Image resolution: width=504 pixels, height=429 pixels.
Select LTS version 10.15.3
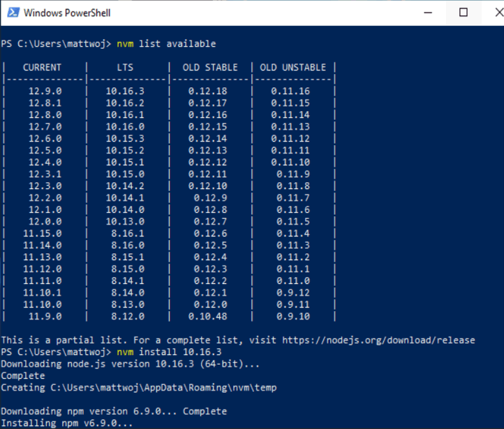point(126,139)
